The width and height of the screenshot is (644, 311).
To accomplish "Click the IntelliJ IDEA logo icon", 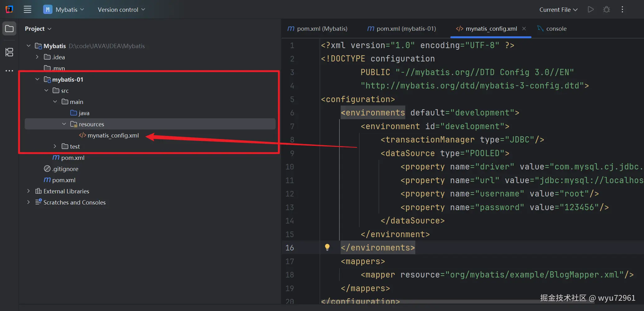I will click(x=9, y=9).
